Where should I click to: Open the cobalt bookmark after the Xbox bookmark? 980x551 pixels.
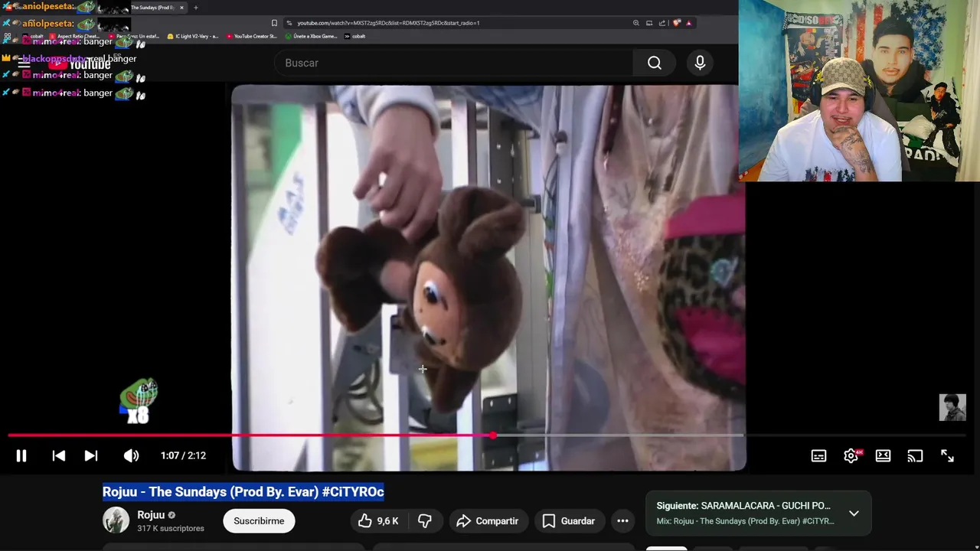coord(355,36)
